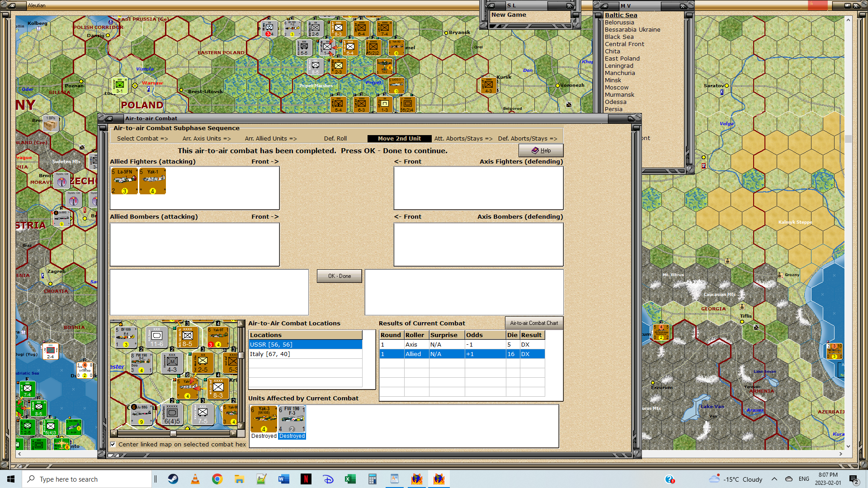Click the destroyed Yak-3 unit counter
Screen dimensions: 868x488
tap(264, 419)
